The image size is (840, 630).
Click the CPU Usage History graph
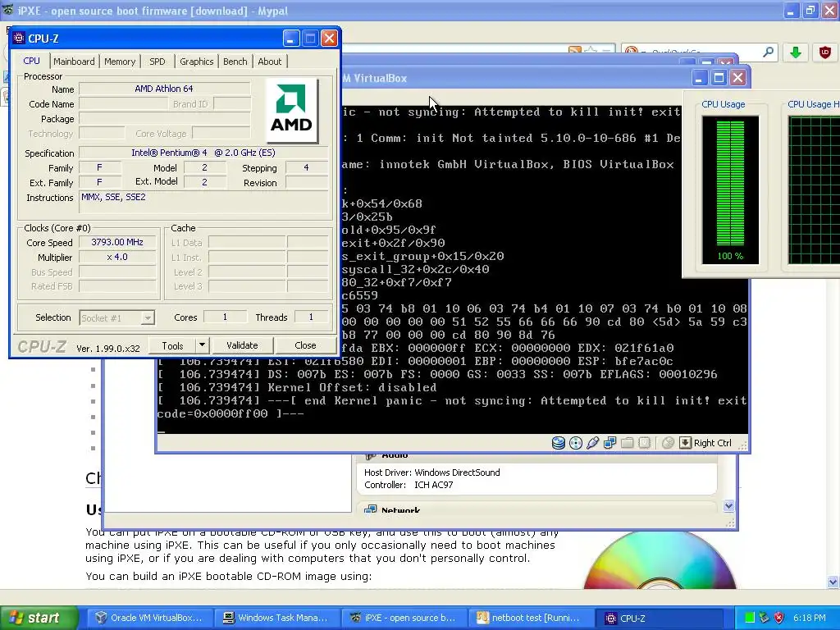(815, 189)
